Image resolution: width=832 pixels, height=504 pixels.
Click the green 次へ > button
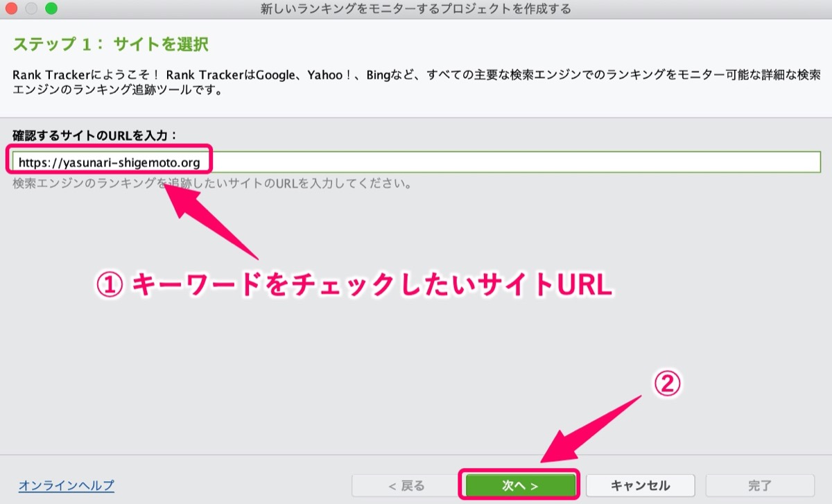pos(520,486)
